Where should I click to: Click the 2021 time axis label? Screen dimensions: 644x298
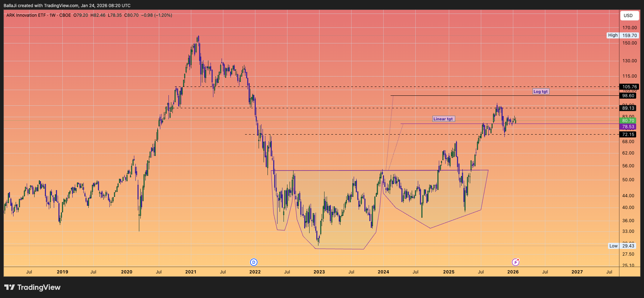[191, 272]
